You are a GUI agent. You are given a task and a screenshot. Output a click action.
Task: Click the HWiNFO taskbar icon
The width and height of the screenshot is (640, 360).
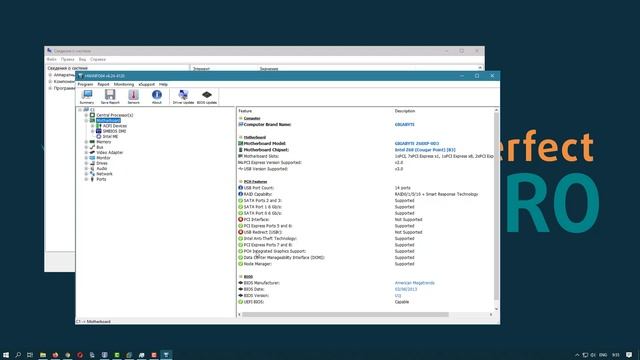[166, 355]
